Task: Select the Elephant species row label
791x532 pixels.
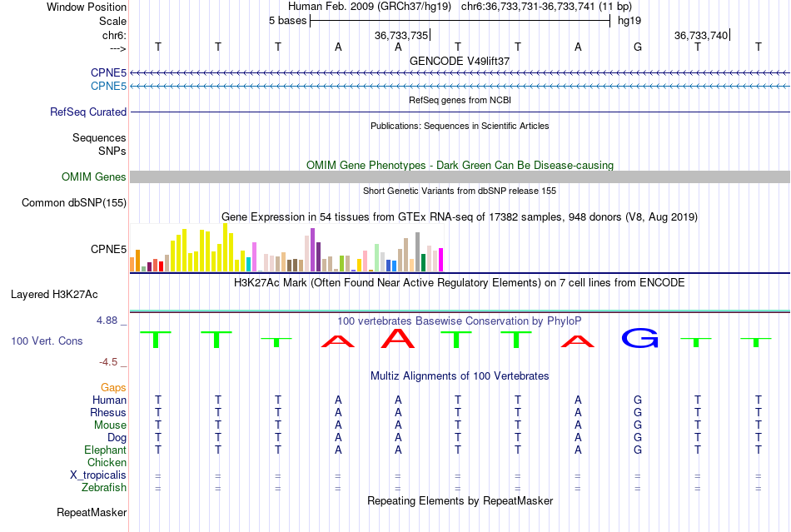Action: tap(105, 450)
